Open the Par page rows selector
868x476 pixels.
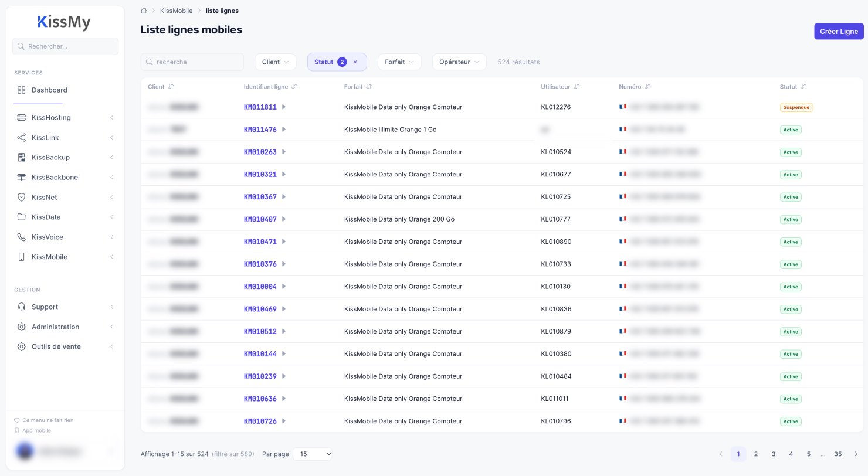click(313, 454)
